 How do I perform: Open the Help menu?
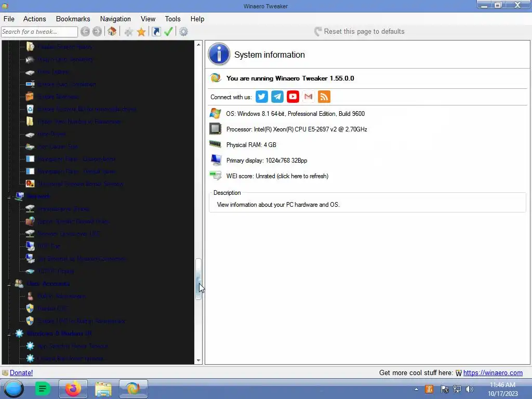pos(197,19)
